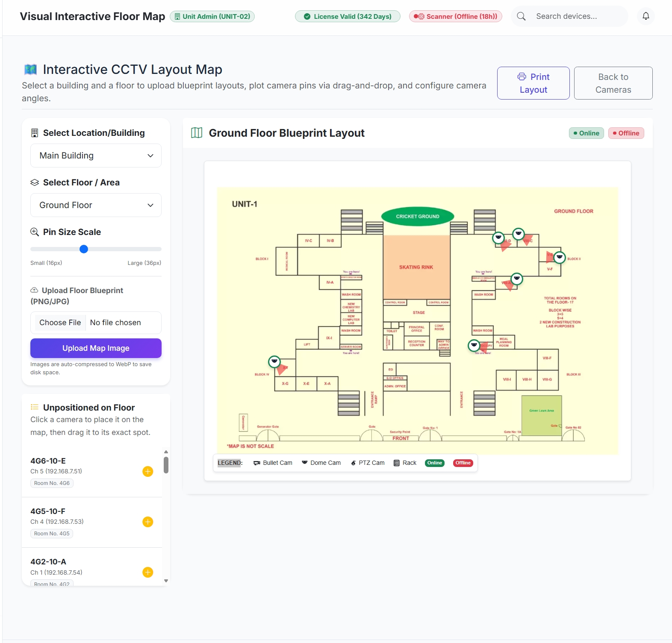Click the Rack legend icon
This screenshot has height=643, width=672.
(397, 463)
